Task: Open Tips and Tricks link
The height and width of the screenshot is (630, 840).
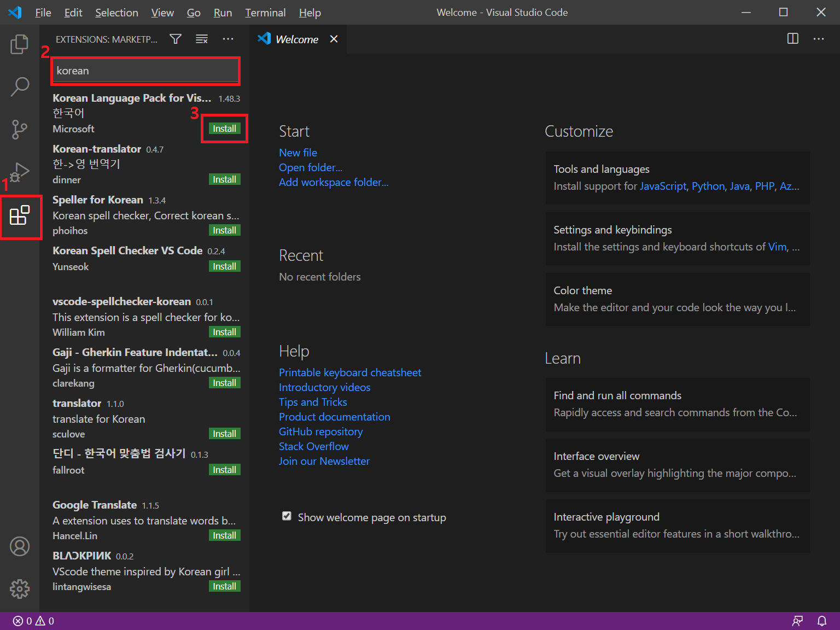Action: tap(313, 402)
